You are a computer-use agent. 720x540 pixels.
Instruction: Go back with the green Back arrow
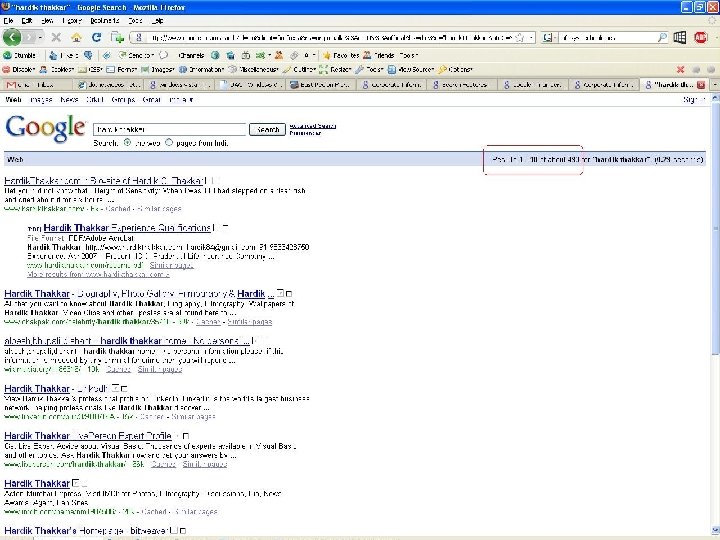(x=11, y=37)
